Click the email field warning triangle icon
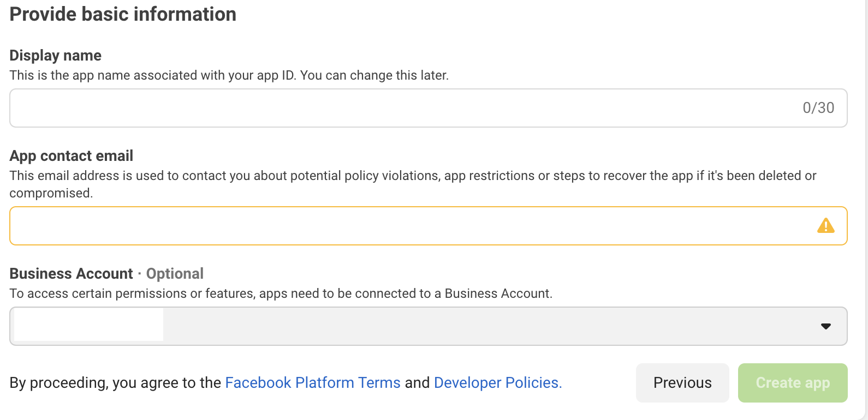Image resolution: width=868 pixels, height=420 pixels. point(825,226)
